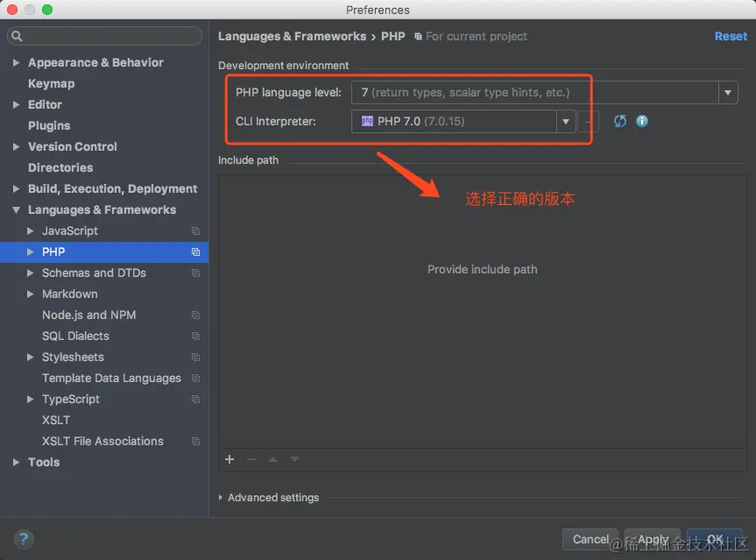Open SQL Dialects settings
756x560 pixels.
(x=75, y=336)
